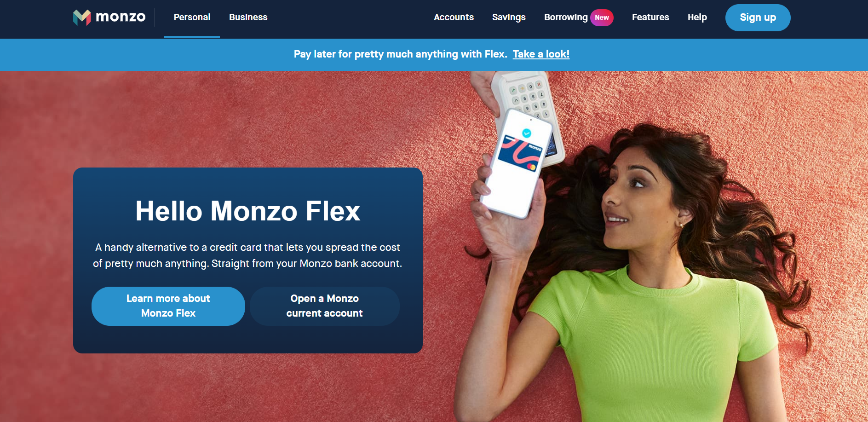
Task: Click the monzo wordmark in header
Action: pyautogui.click(x=121, y=17)
